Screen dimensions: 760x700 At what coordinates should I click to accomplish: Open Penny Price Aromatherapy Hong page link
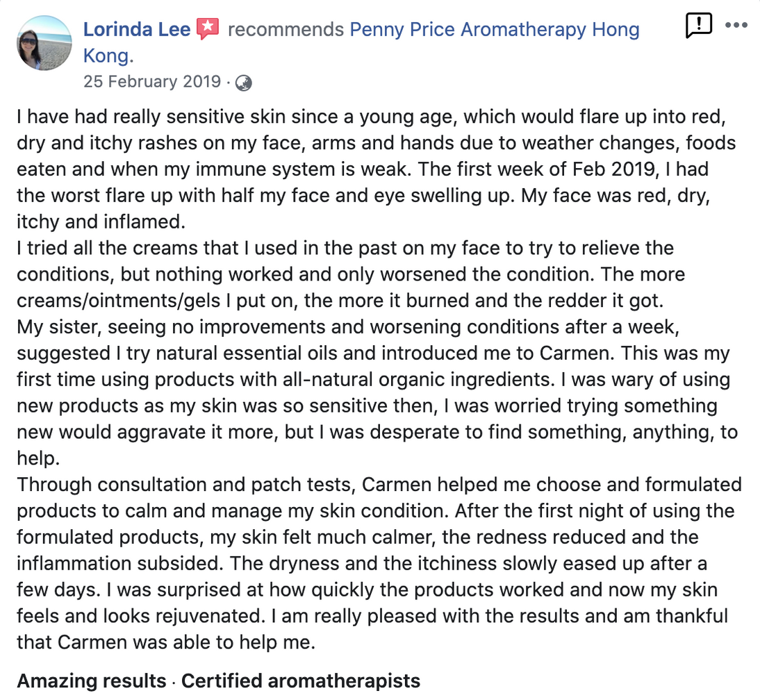pos(495,30)
